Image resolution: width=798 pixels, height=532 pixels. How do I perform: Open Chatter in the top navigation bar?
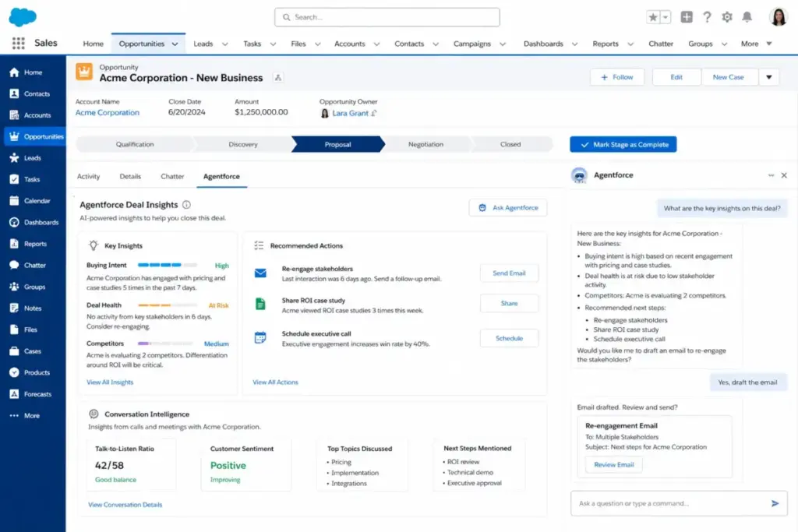coord(661,44)
